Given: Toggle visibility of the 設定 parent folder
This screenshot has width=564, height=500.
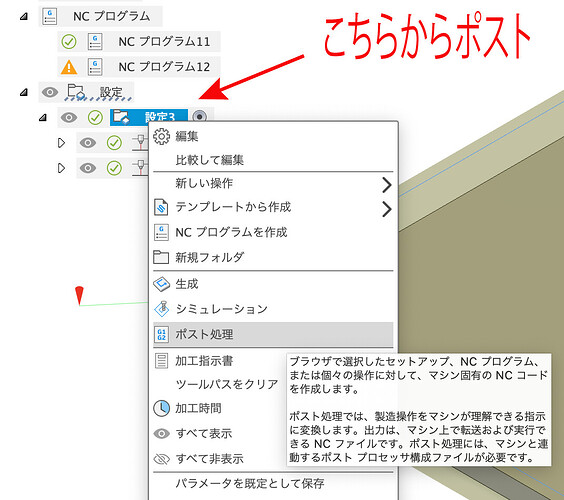Looking at the screenshot, I should pos(50,92).
